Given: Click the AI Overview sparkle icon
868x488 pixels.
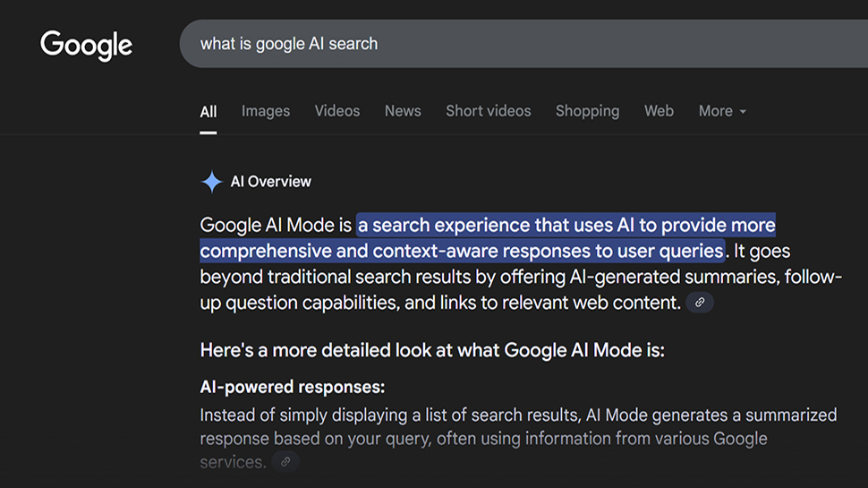Looking at the screenshot, I should 211,182.
